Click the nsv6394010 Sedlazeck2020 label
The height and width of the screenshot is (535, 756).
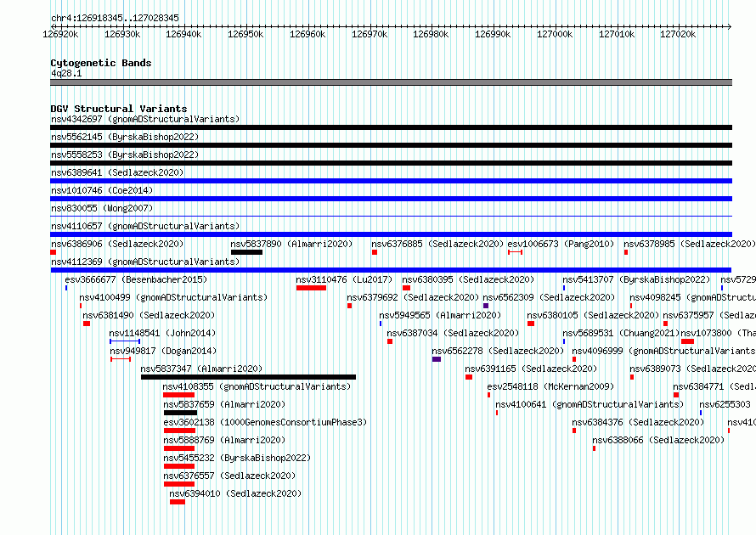[235, 493]
